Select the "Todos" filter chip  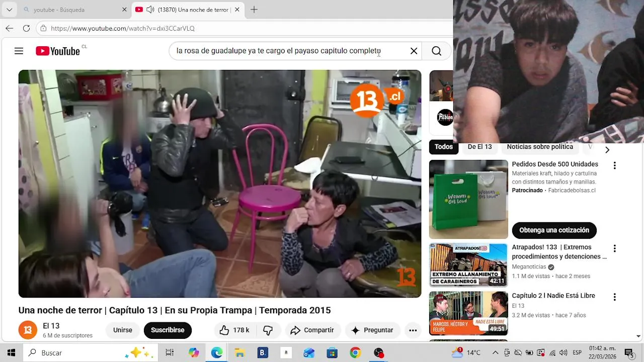(444, 147)
